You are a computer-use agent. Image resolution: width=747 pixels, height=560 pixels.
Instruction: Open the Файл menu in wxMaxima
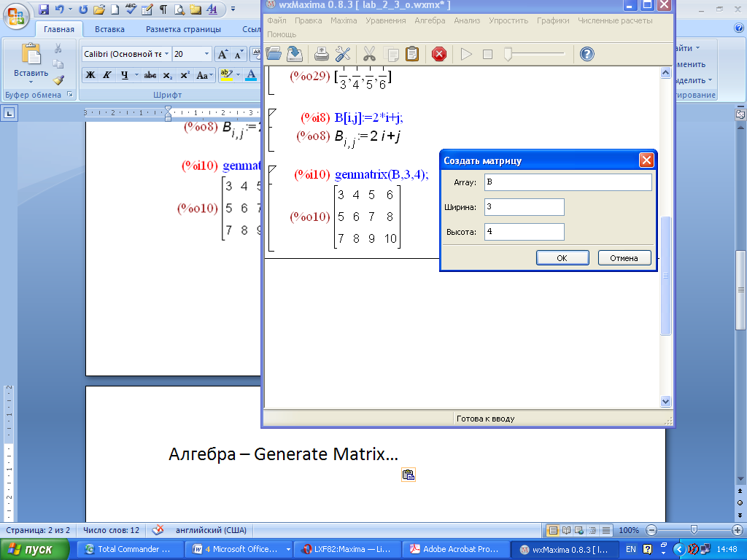point(276,20)
